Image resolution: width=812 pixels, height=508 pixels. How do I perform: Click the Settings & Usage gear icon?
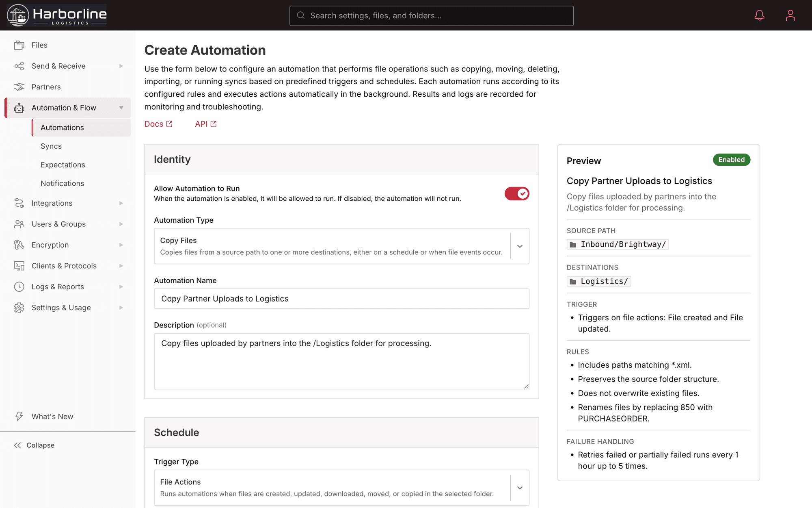click(x=19, y=308)
